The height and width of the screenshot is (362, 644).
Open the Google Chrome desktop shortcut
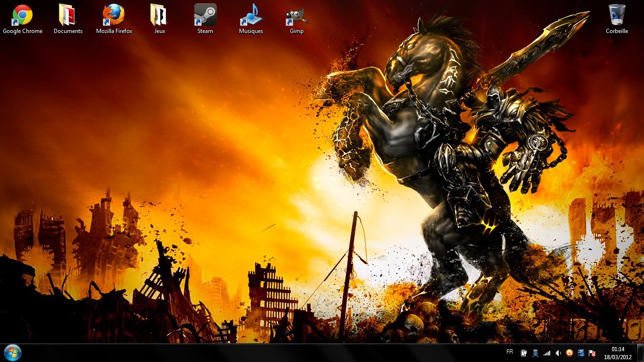click(x=23, y=15)
